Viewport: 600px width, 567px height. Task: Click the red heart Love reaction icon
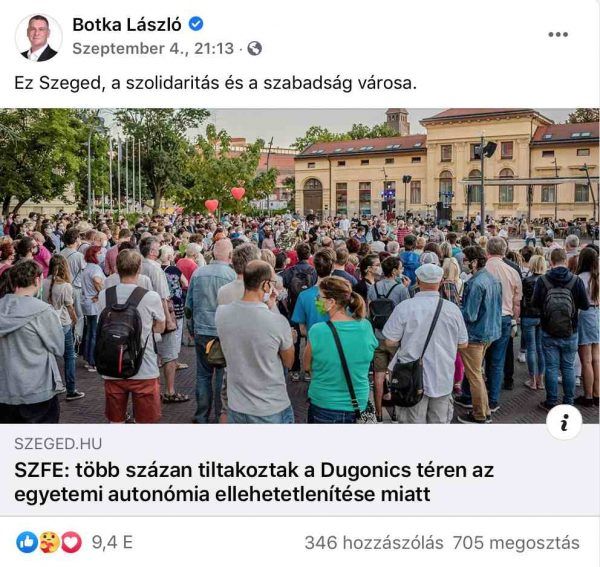click(72, 542)
